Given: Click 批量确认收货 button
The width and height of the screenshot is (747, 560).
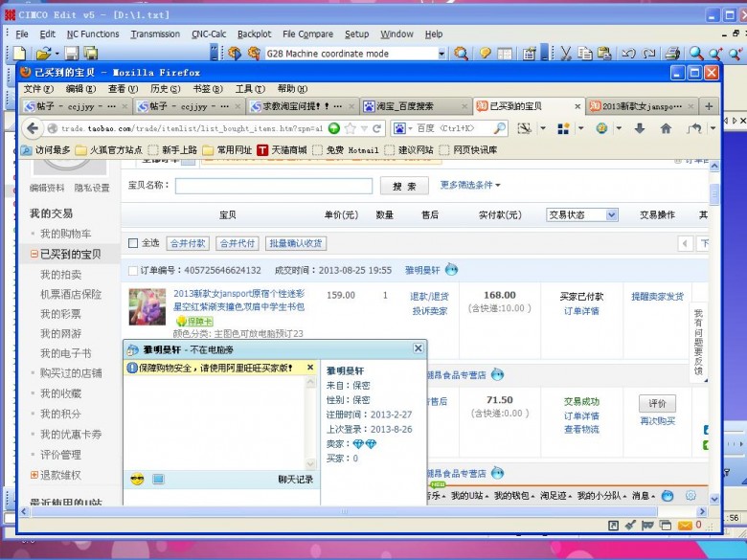Looking at the screenshot, I should pyautogui.click(x=296, y=243).
